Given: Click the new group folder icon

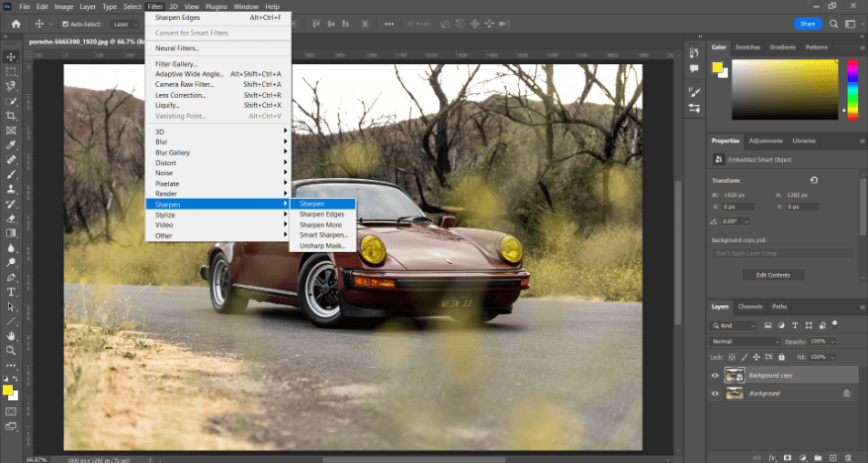Looking at the screenshot, I should 818,458.
